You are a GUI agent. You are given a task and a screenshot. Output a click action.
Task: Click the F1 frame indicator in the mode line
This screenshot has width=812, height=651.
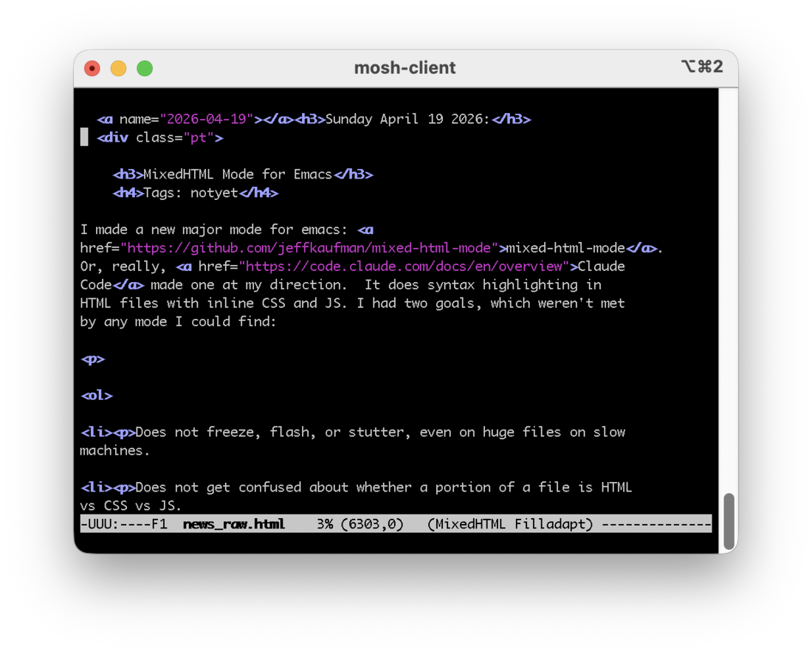coord(159,523)
